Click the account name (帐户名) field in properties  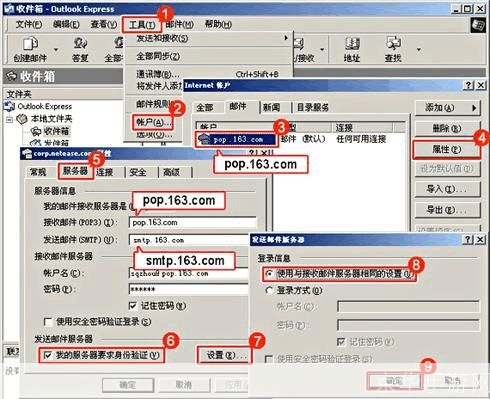(x=189, y=274)
